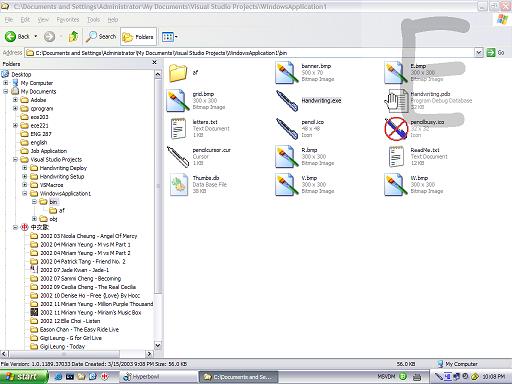Collapse My Documents tree node
Viewport: 512px width, 384px height.
pos(6,91)
